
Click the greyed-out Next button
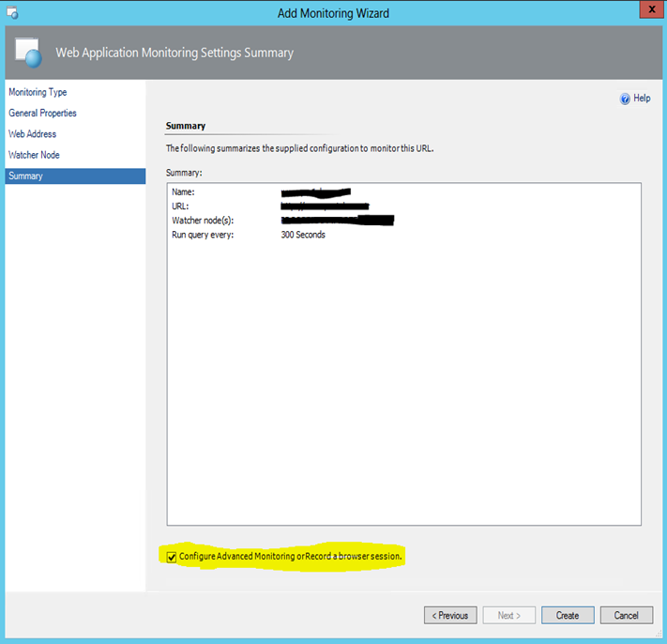tap(509, 616)
